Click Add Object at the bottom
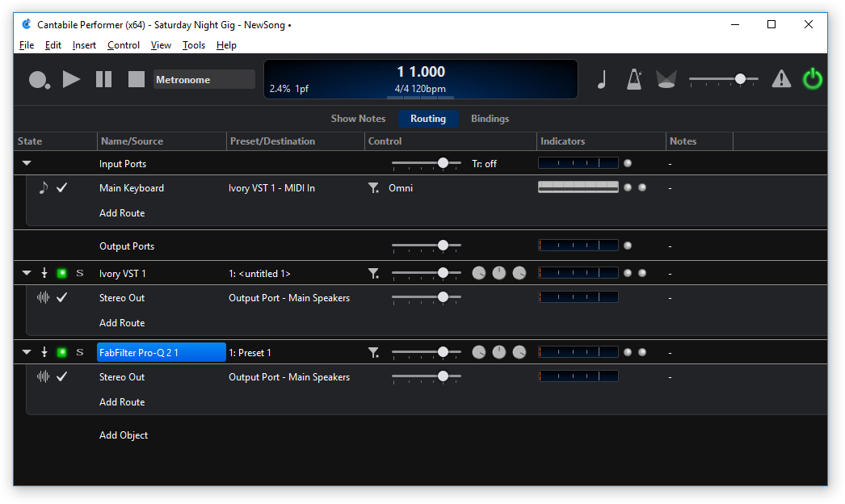Screen dimensions: 845x504 [x=124, y=435]
